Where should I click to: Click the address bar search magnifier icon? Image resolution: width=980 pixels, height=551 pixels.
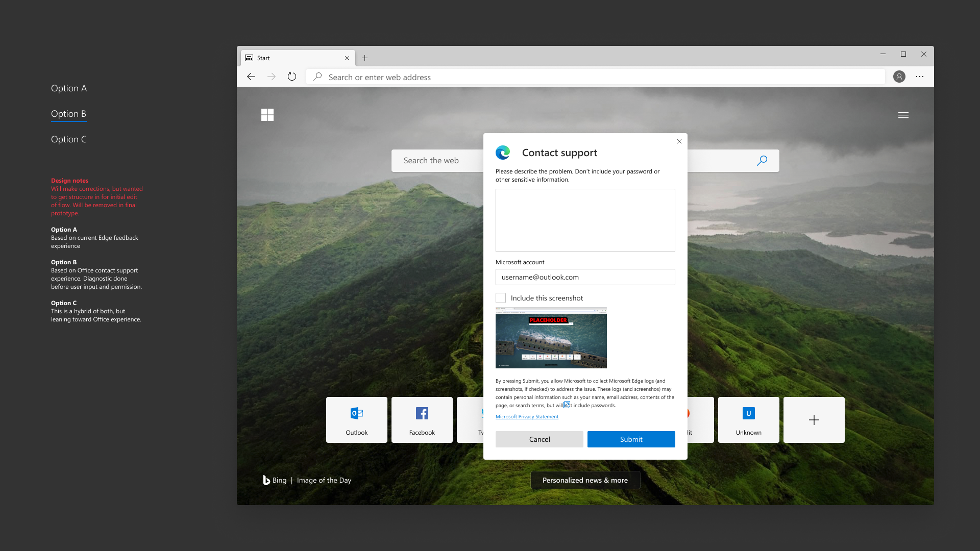(317, 77)
